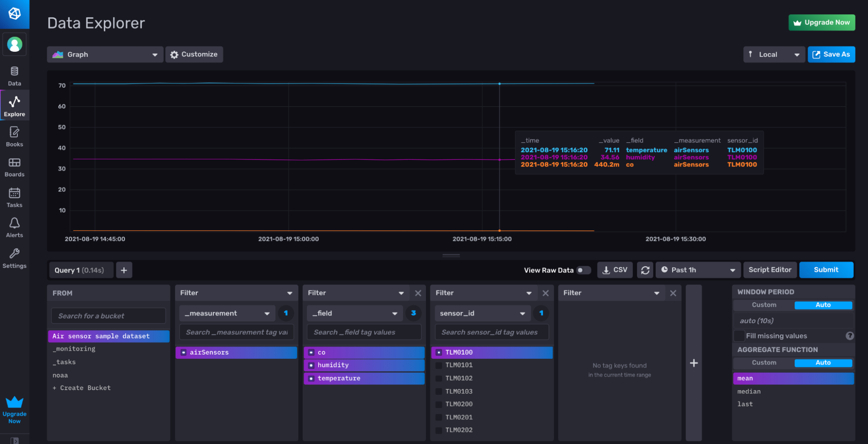Open fourth card's Filter type dropdown
Viewport: 868px width, 444px height.
612,293
